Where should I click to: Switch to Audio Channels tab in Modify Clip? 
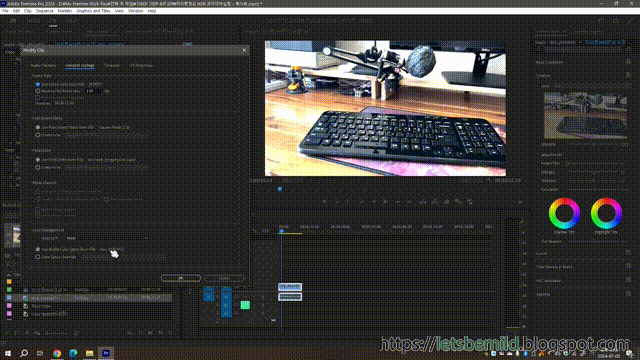pos(43,65)
